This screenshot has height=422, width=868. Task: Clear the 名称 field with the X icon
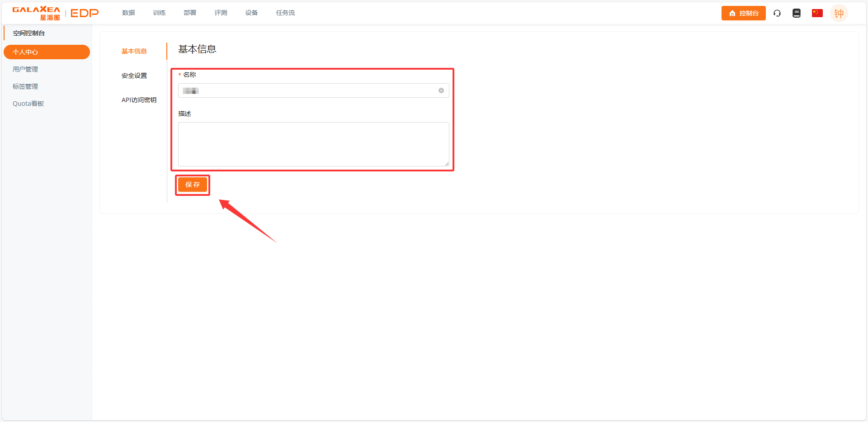[x=441, y=90]
